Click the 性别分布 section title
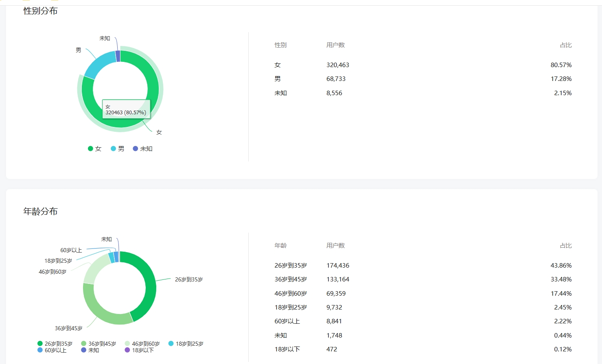602x364 pixels. pos(40,11)
